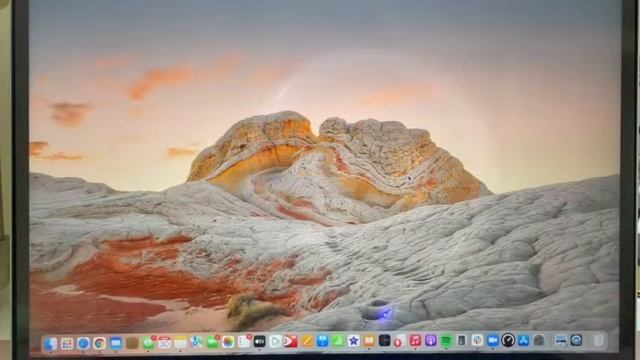Open the black speedometer gauge app
The image size is (640, 360).
point(508,340)
